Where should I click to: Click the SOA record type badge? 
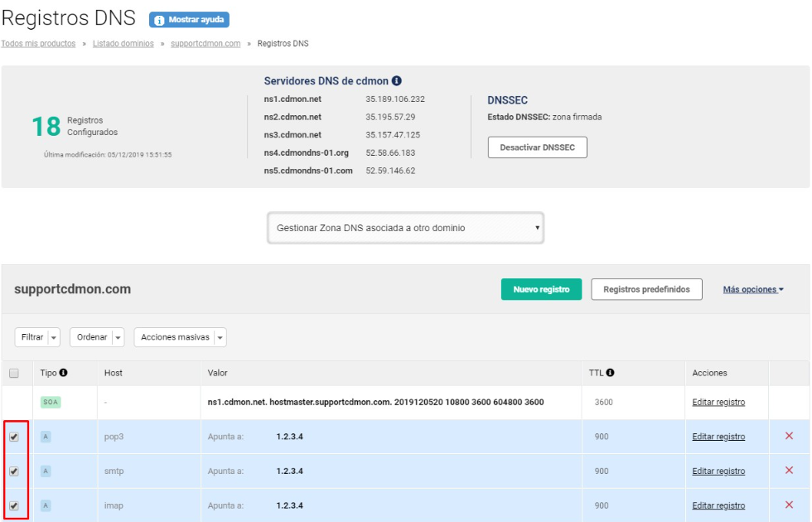(x=51, y=402)
